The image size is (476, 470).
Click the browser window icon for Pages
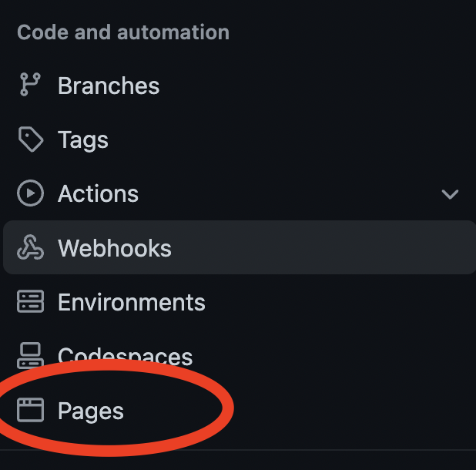(30, 411)
